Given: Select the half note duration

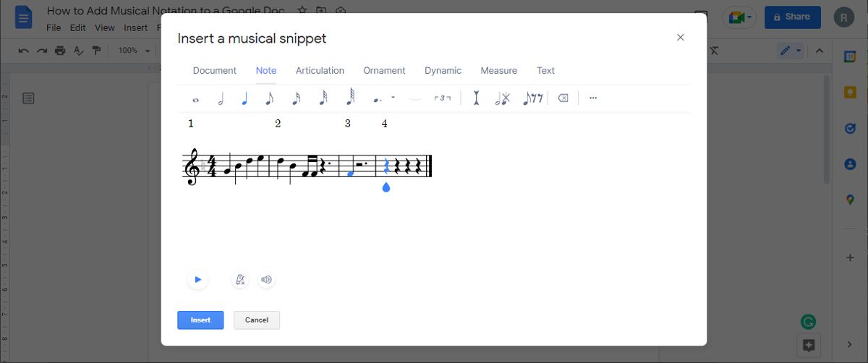Looking at the screenshot, I should [x=221, y=99].
